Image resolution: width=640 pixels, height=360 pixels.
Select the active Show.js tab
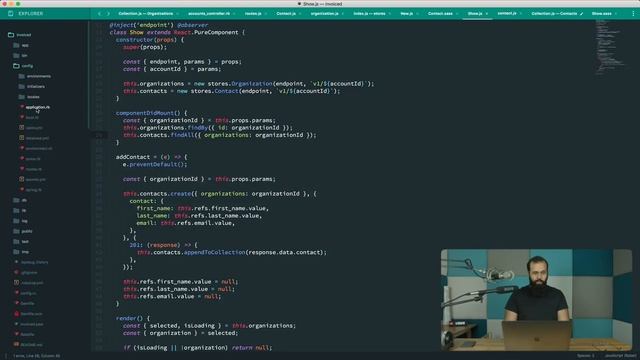click(x=475, y=13)
